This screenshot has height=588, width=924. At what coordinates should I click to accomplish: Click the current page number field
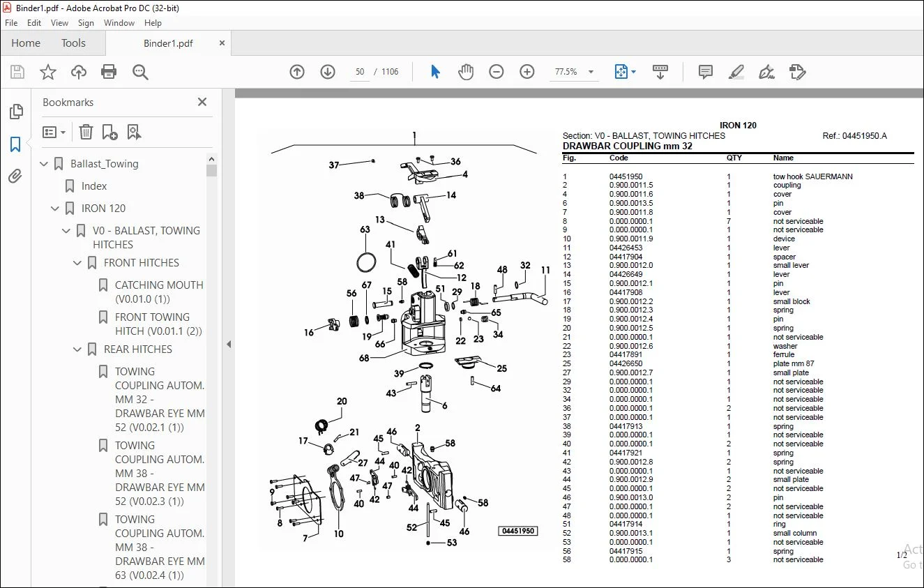pyautogui.click(x=360, y=72)
